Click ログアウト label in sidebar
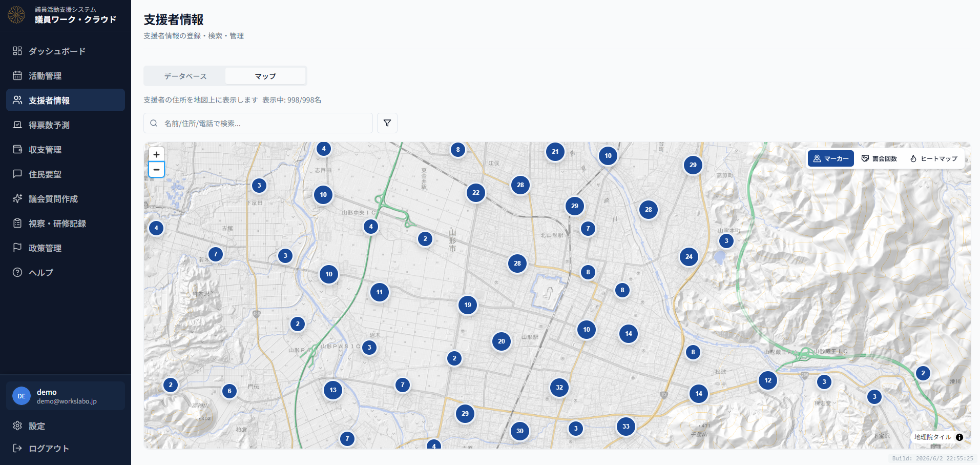Viewport: 980px width, 465px height. [x=49, y=449]
